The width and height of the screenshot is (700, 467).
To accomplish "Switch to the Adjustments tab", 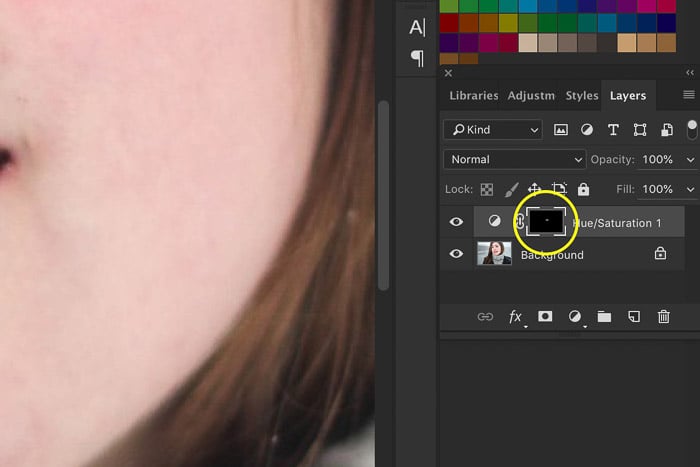I will (x=531, y=96).
